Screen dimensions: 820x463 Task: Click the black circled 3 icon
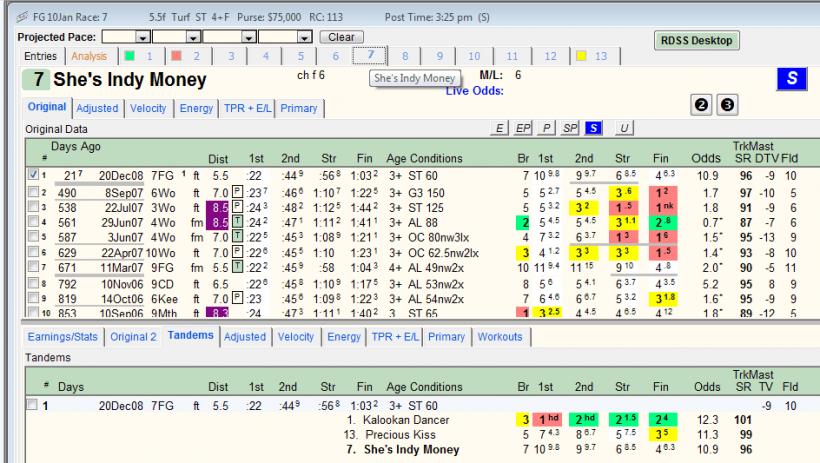tap(727, 105)
